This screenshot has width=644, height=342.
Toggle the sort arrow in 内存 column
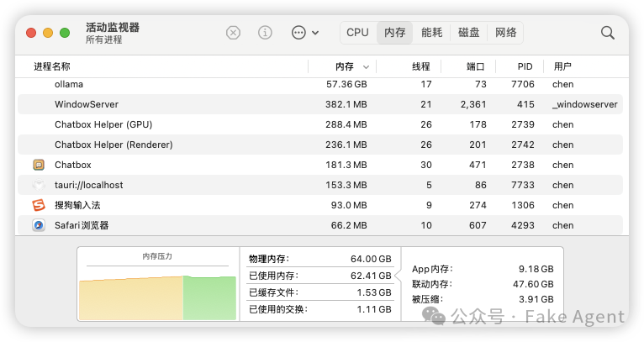coord(366,67)
